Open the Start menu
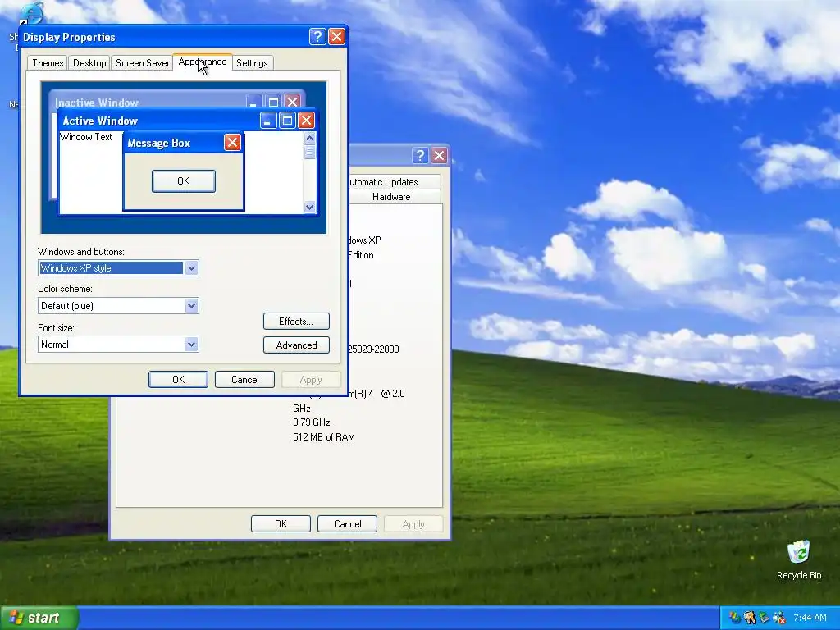The width and height of the screenshot is (840, 630). pos(39,618)
